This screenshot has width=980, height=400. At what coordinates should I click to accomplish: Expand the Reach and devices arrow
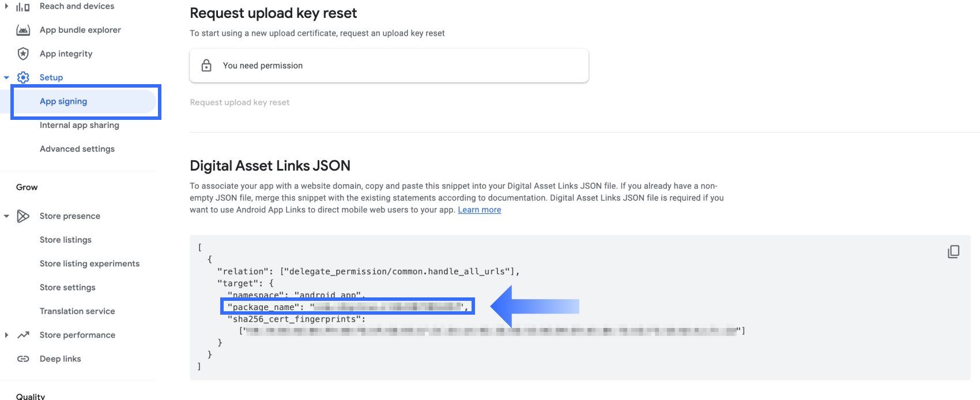(x=6, y=6)
